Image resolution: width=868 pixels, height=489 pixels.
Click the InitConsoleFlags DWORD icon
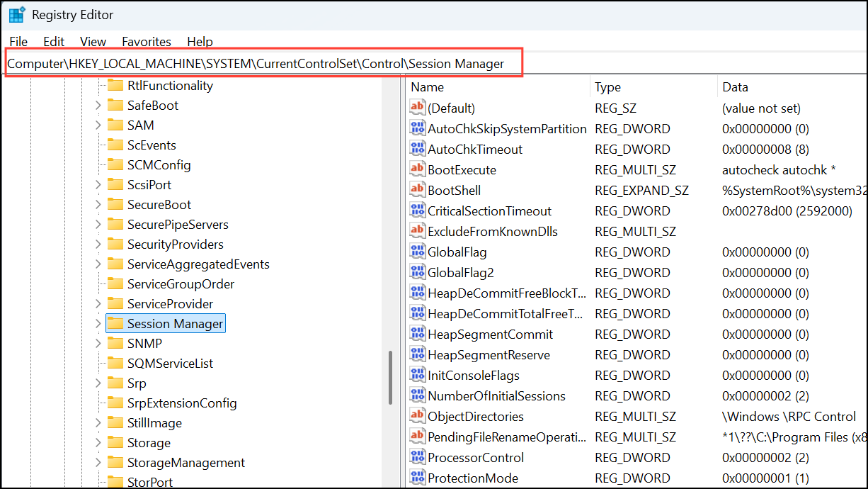pos(417,375)
